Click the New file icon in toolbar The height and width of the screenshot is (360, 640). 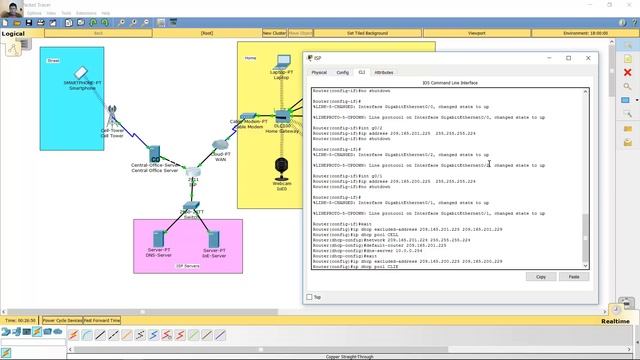pyautogui.click(x=5, y=22)
